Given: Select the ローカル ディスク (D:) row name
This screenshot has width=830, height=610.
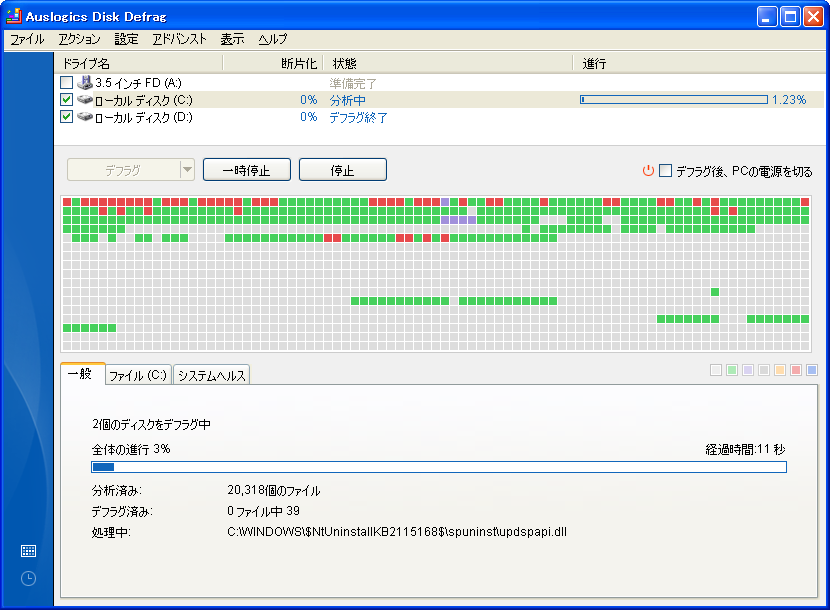Looking at the screenshot, I should click(143, 116).
